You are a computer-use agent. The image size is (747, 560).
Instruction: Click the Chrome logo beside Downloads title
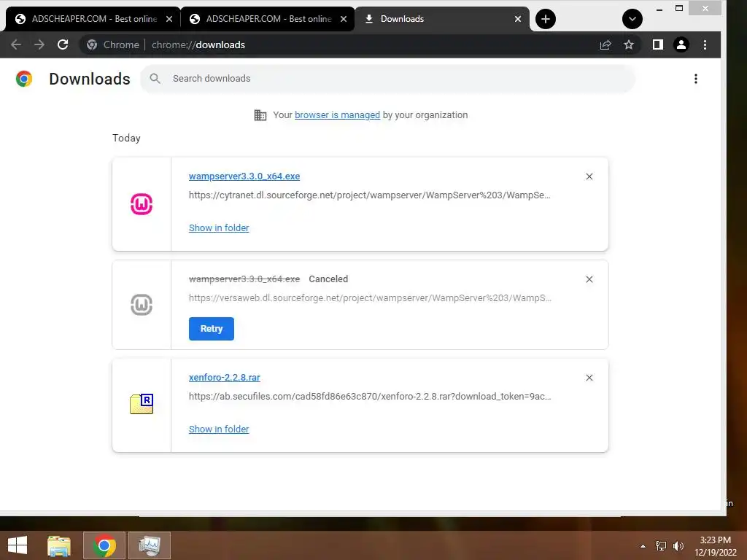tap(24, 79)
